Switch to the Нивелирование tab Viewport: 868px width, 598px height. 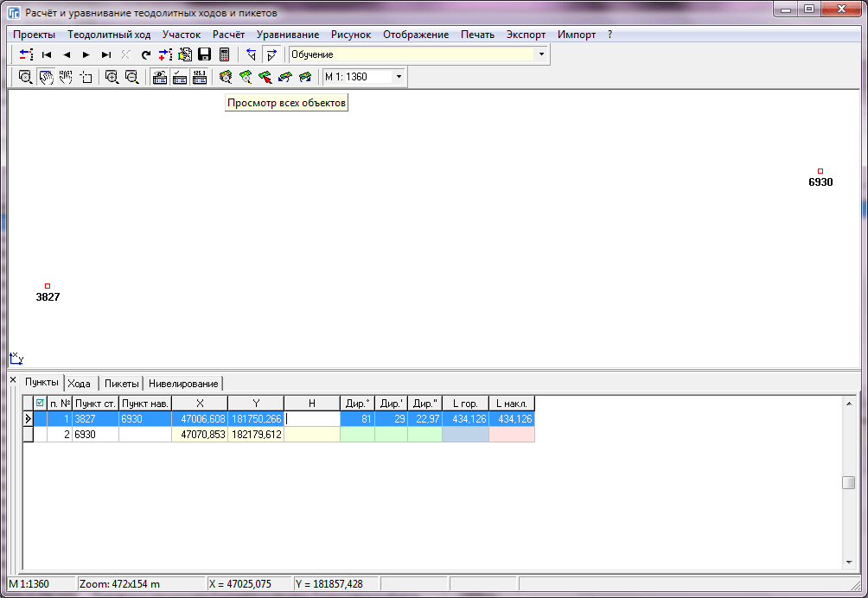click(183, 383)
